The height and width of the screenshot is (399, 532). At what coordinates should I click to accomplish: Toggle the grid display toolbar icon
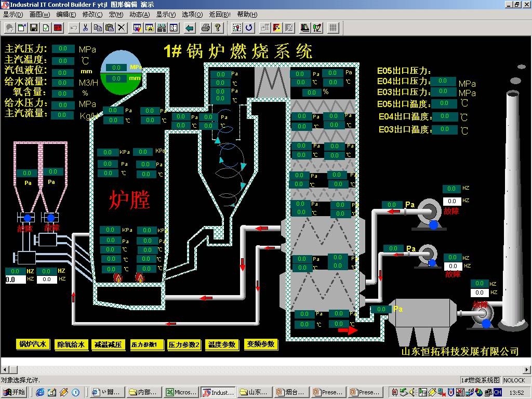(333, 28)
